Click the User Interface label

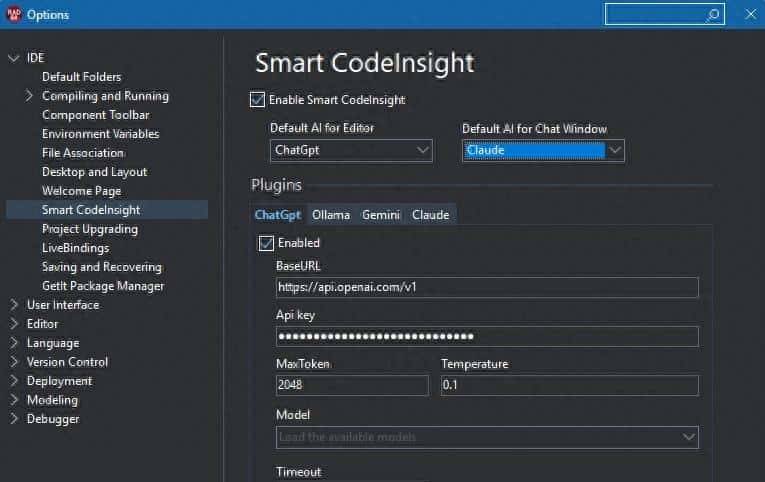63,305
